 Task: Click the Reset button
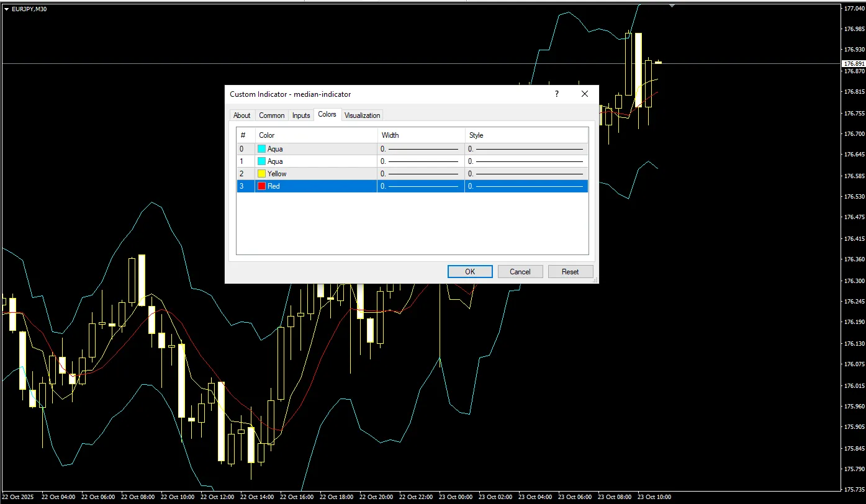(570, 272)
